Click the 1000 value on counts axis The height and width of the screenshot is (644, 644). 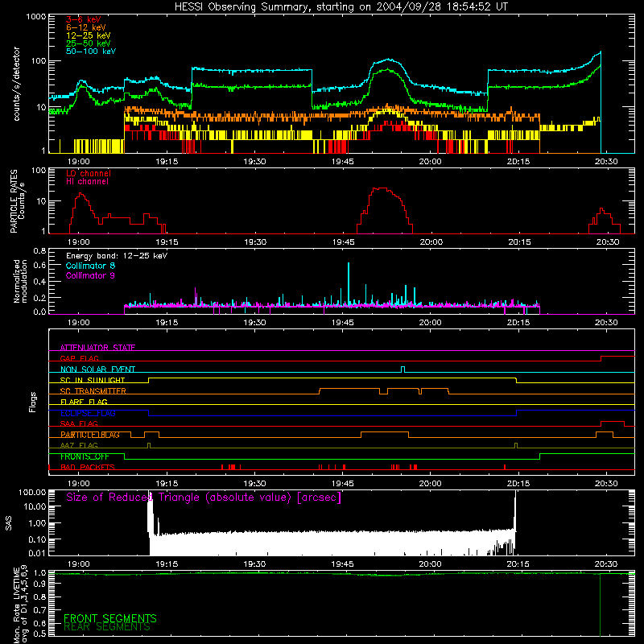pyautogui.click(x=35, y=17)
